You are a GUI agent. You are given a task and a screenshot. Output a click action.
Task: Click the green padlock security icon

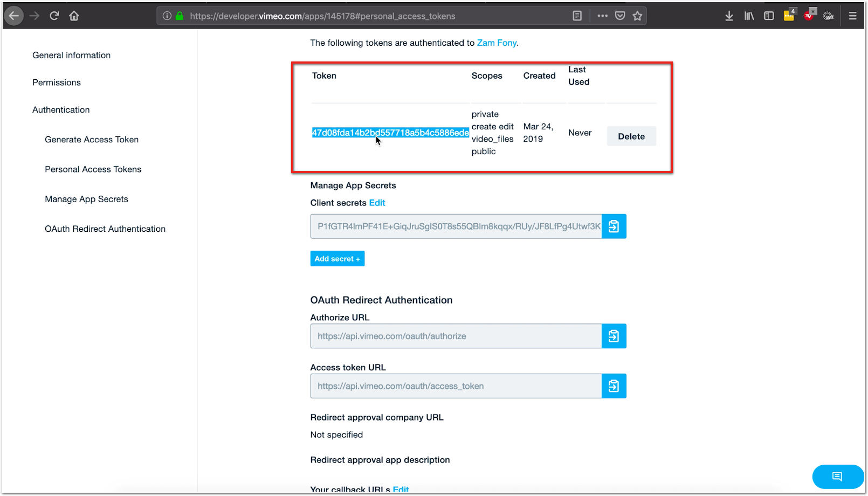tap(180, 16)
